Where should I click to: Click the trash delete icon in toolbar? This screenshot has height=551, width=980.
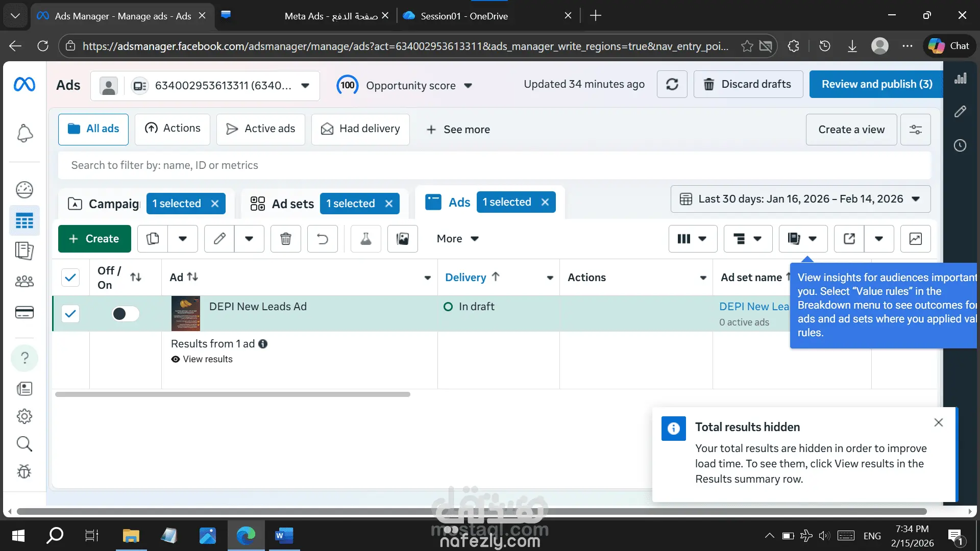[286, 239]
